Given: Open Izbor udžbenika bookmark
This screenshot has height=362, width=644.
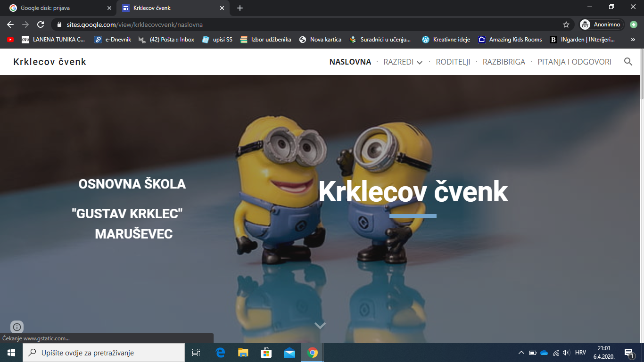Looking at the screenshot, I should (265, 40).
